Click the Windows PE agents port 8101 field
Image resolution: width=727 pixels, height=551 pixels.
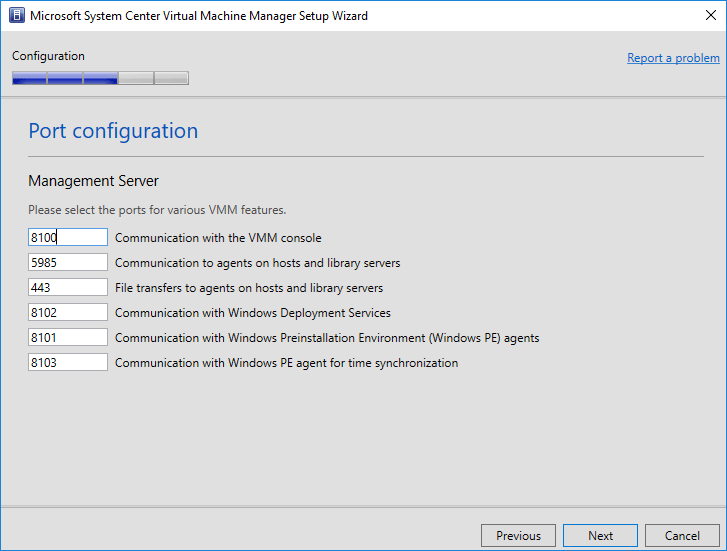point(68,337)
